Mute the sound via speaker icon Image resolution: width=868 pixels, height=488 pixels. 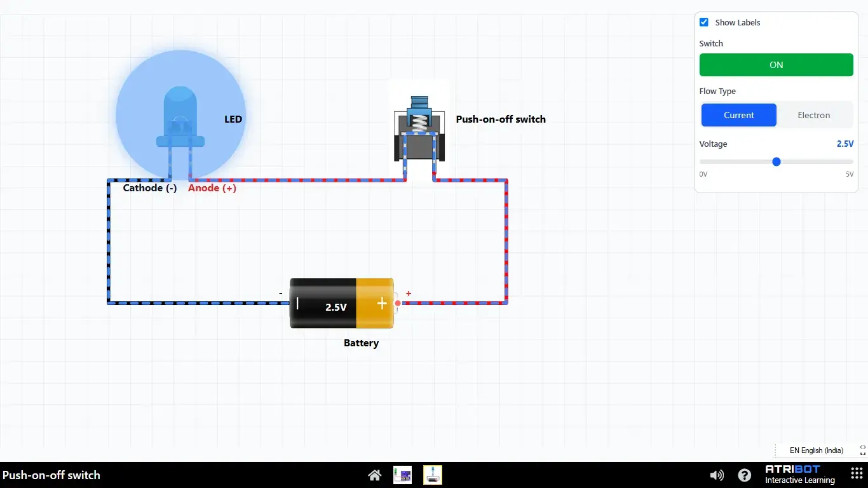tap(717, 475)
